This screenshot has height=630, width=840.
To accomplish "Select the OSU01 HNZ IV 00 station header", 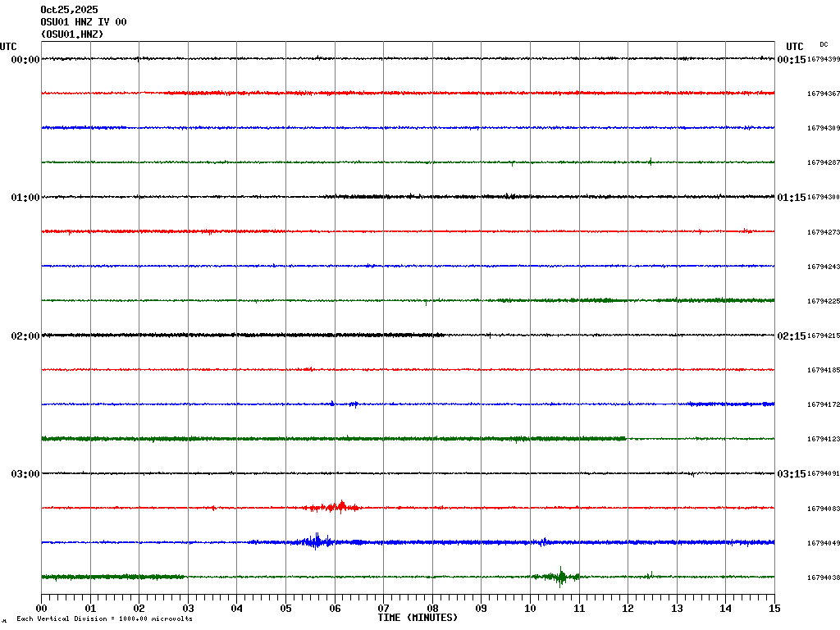I will tap(84, 22).
